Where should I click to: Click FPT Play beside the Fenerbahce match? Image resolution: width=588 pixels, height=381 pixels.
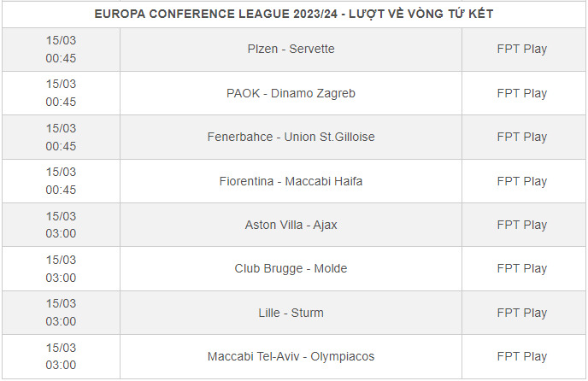521,137
